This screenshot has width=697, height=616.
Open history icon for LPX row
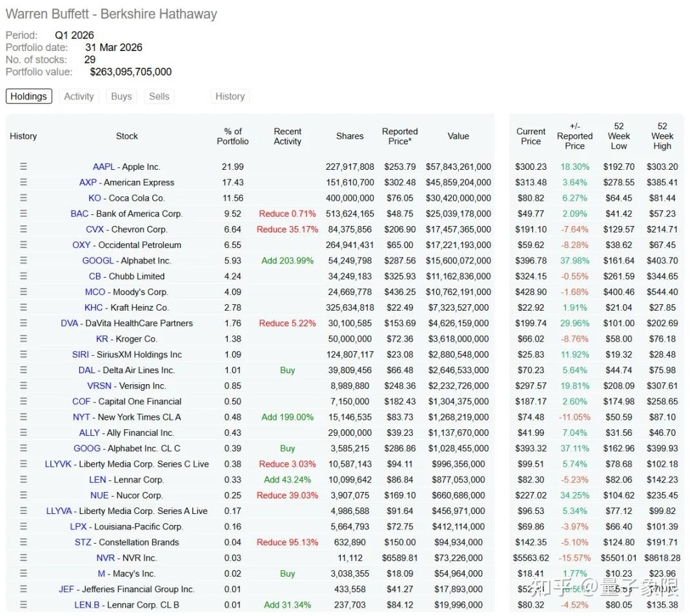(x=24, y=527)
